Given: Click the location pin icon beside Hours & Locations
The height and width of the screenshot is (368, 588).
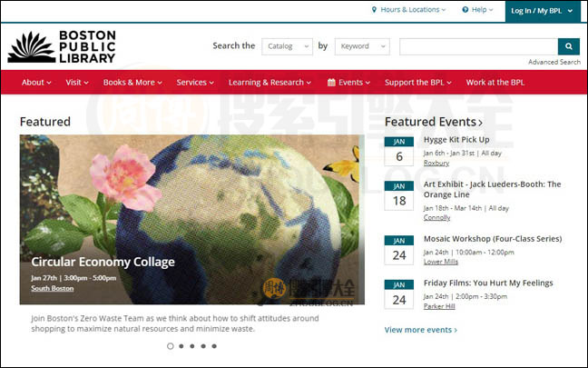Looking at the screenshot, I should pos(374,10).
